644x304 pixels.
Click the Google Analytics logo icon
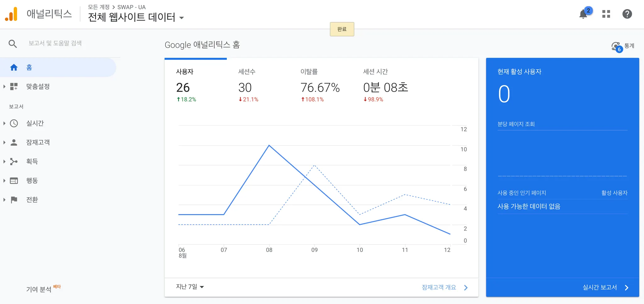11,14
